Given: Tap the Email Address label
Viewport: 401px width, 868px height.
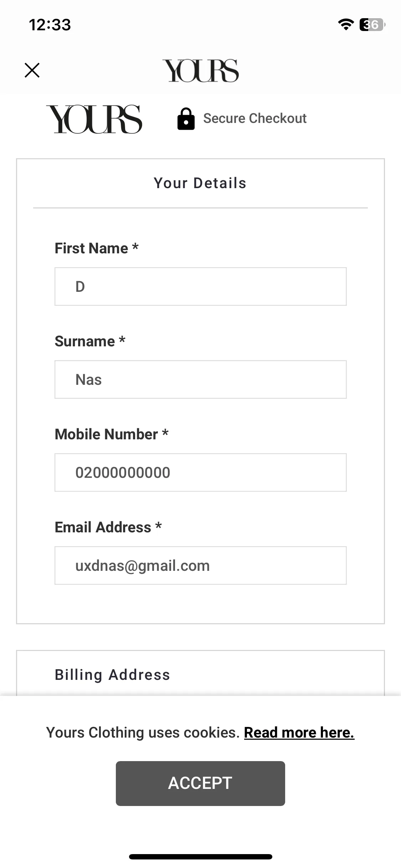Looking at the screenshot, I should (108, 527).
